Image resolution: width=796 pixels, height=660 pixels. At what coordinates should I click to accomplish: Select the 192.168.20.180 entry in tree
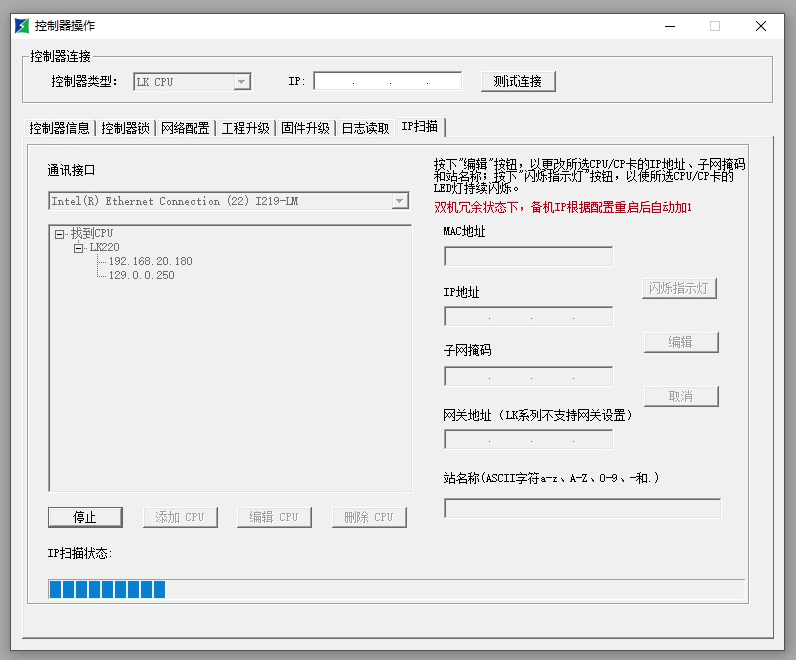click(151, 261)
